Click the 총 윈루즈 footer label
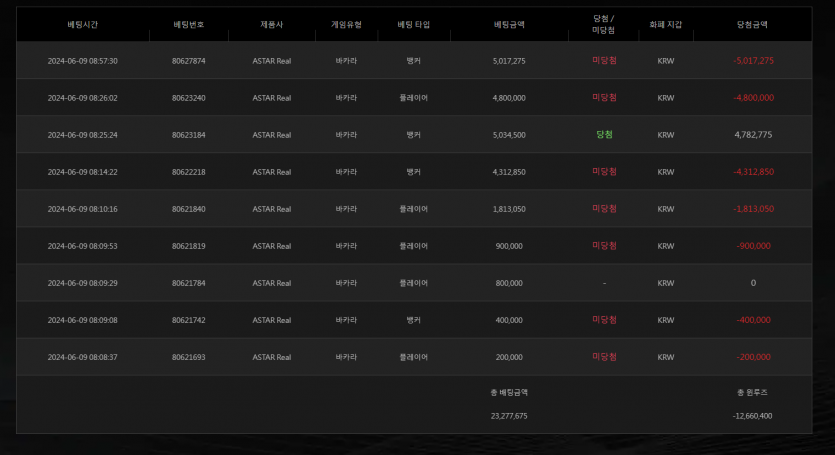Viewport: 835px width, 455px height. (752, 393)
